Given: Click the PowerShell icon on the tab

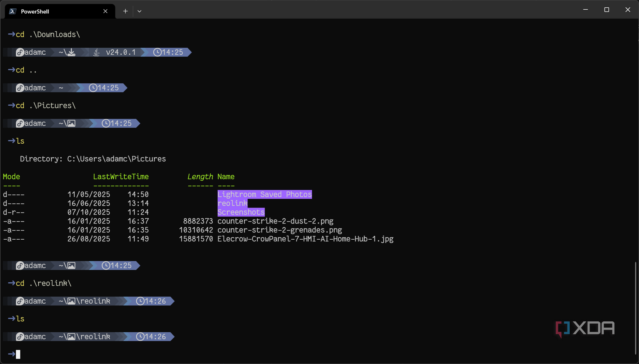Looking at the screenshot, I should click(x=12, y=11).
